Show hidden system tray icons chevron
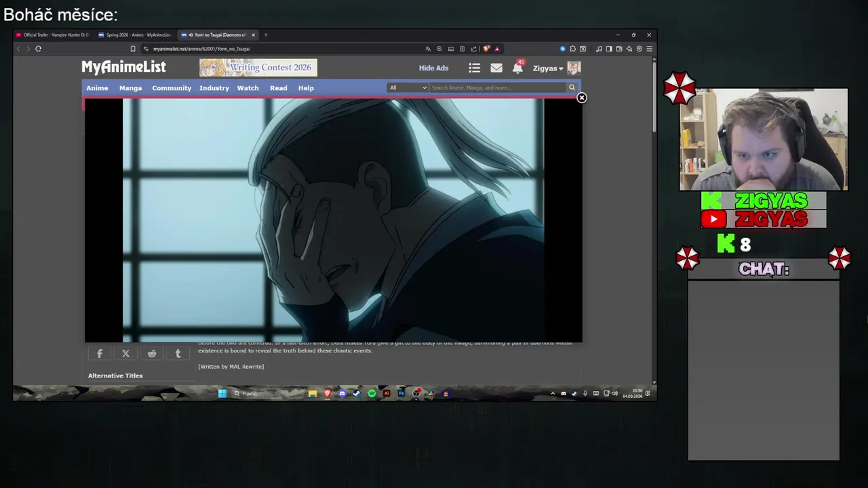This screenshot has width=868, height=488. coord(553,393)
